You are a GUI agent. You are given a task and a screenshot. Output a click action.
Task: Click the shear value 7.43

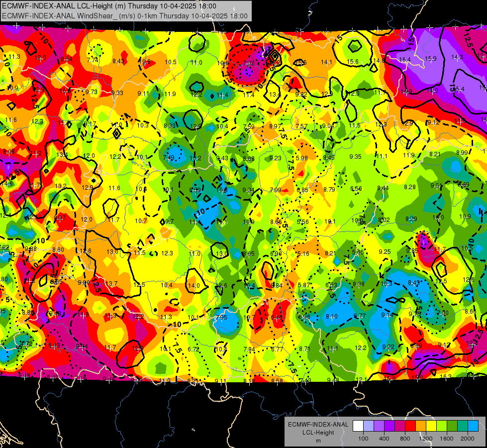[305, 380]
